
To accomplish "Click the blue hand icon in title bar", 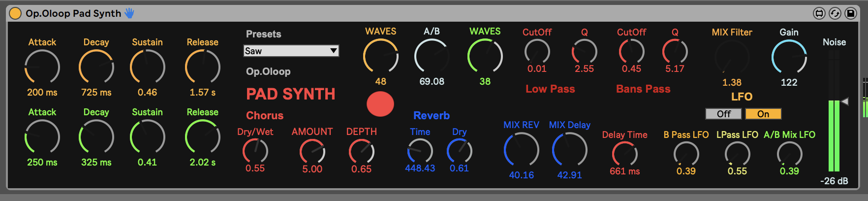I will click(x=129, y=13).
